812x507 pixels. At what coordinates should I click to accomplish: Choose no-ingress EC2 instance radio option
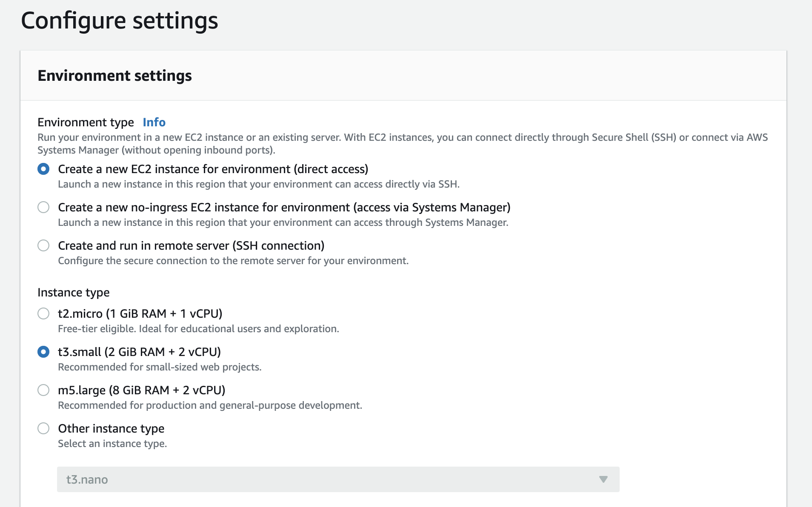pyautogui.click(x=43, y=207)
